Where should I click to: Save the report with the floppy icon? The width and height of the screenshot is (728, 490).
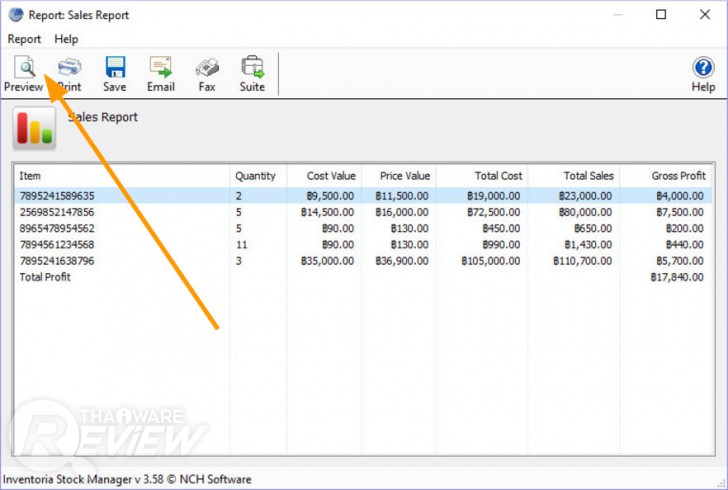click(115, 74)
